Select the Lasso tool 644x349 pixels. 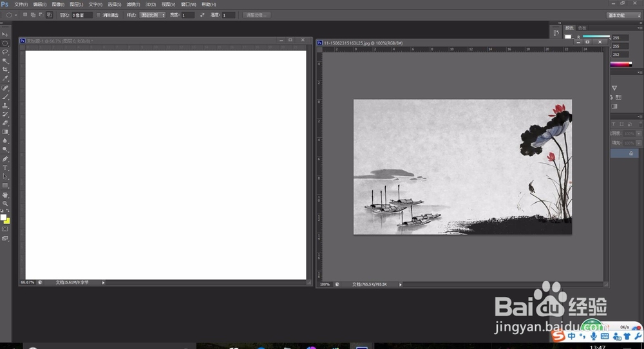[5, 52]
